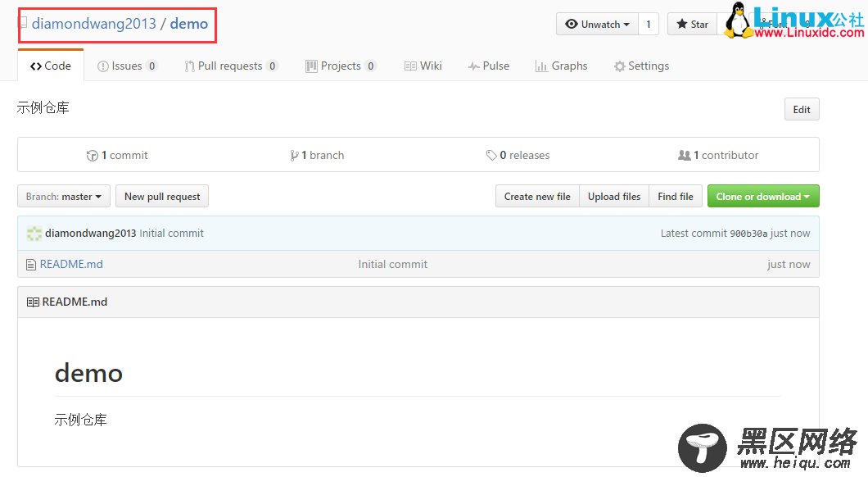Click the Pull requests icon
The width and height of the screenshot is (868, 477).
[x=189, y=66]
